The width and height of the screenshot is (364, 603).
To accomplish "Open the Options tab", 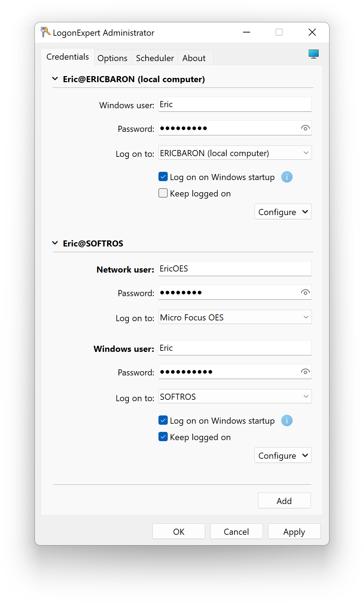I will [x=112, y=58].
